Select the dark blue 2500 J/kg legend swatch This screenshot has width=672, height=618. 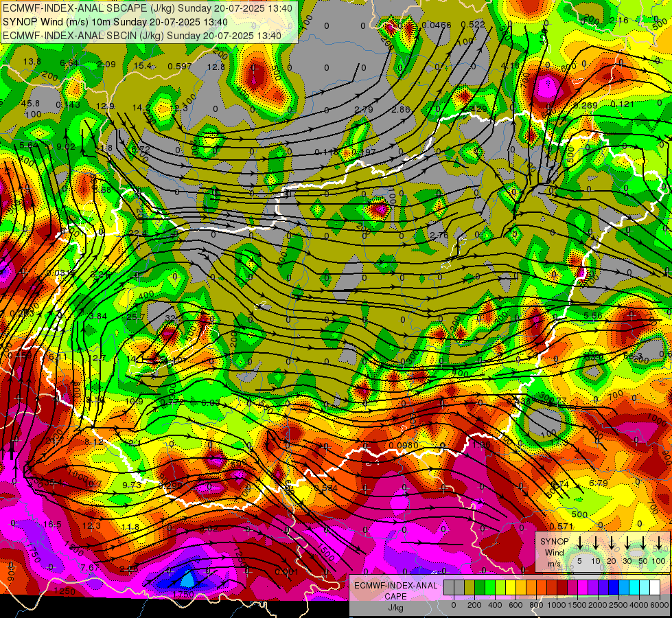coord(614,588)
